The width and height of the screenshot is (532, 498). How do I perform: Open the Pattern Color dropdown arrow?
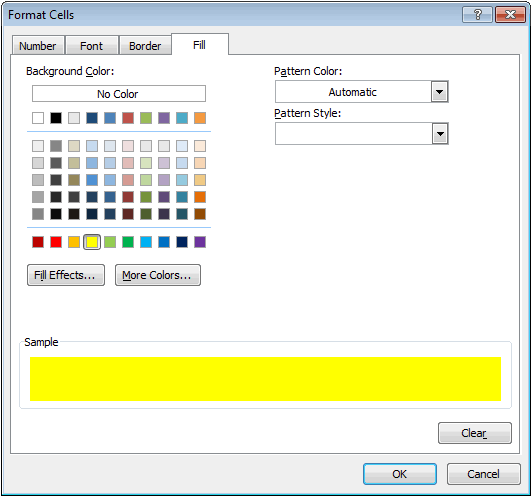[x=439, y=92]
